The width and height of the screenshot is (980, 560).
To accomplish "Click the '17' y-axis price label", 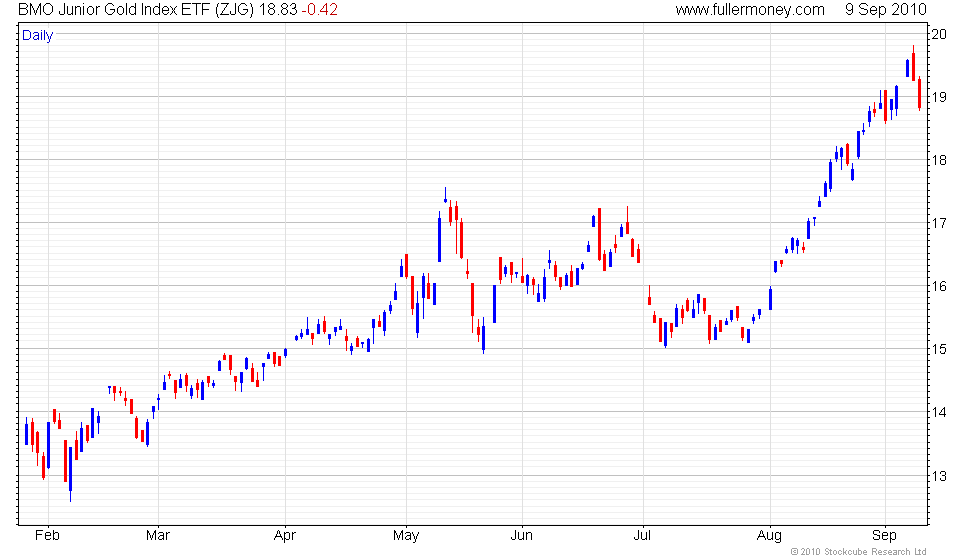I will (x=939, y=223).
